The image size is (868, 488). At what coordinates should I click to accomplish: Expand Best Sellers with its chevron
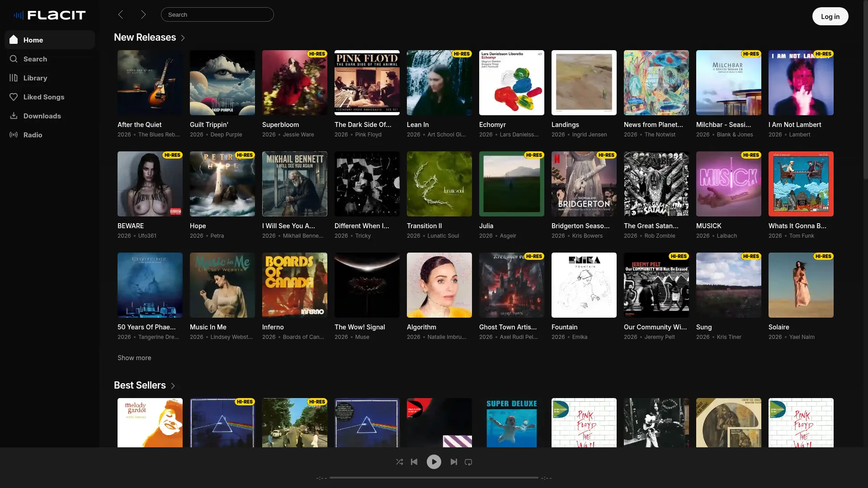(173, 386)
